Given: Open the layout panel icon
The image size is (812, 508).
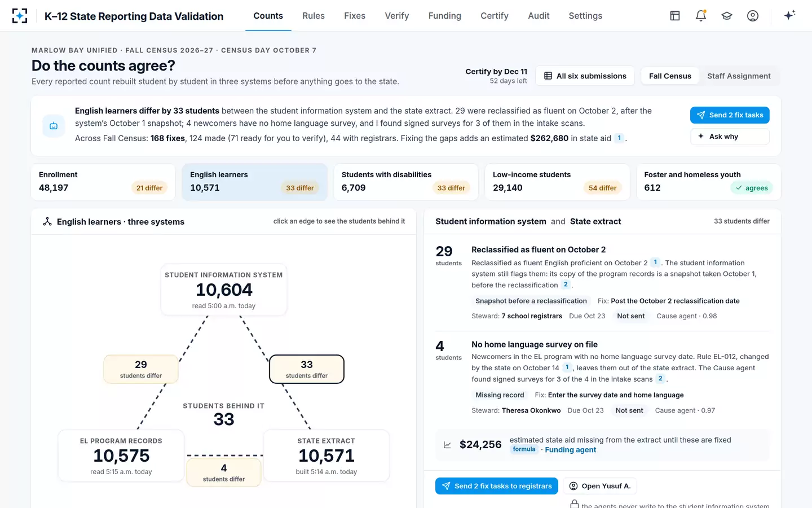Looking at the screenshot, I should click(675, 16).
